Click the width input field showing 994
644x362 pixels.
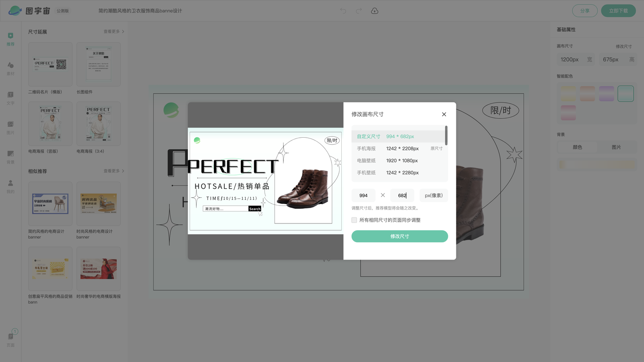click(364, 195)
